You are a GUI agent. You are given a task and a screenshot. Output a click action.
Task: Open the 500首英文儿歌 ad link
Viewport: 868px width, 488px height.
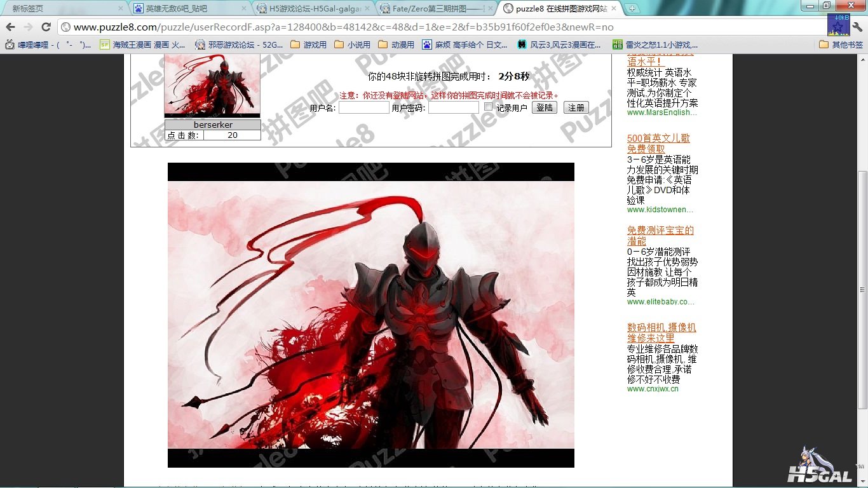[658, 143]
